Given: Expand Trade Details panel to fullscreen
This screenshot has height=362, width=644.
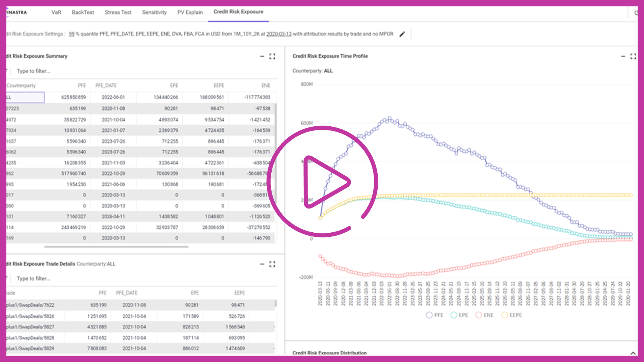Looking at the screenshot, I should (272, 264).
